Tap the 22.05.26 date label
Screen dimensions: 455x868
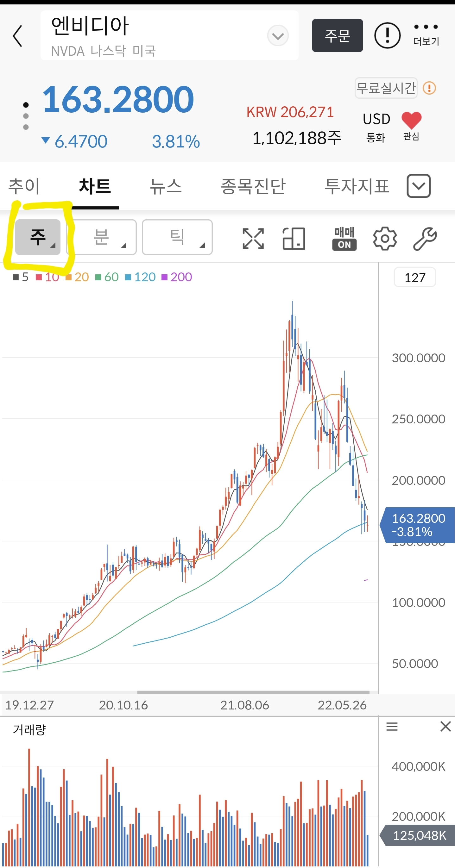tap(342, 705)
